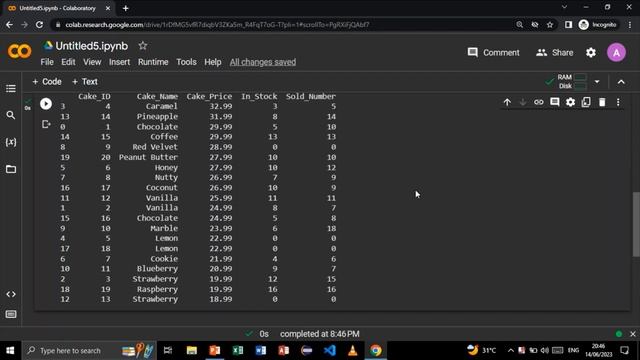The image size is (640, 360).
Task: Open the Insert menu
Action: click(x=119, y=62)
